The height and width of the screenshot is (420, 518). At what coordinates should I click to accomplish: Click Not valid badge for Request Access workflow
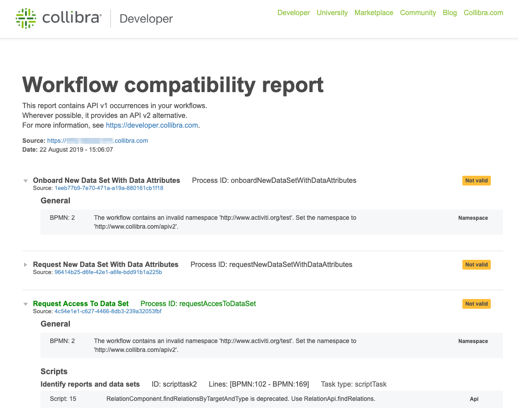tap(477, 304)
